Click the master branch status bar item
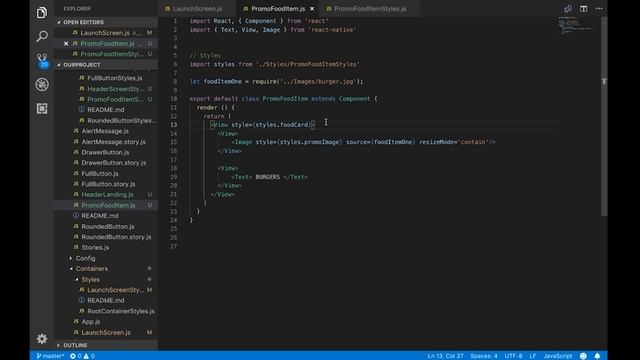This screenshot has height=360, width=640. tap(50, 356)
